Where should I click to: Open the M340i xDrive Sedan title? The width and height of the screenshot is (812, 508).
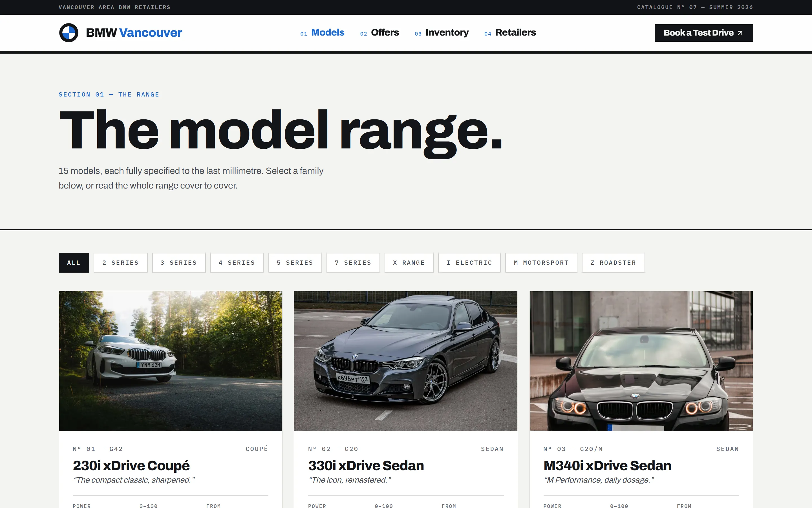tap(607, 465)
